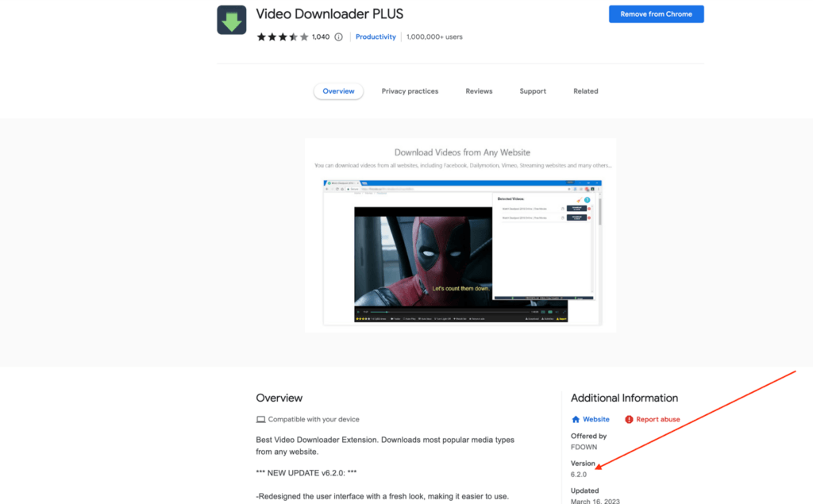813x504 pixels.
Task: Click the Video Downloader PLUS extension icon
Action: pos(232,20)
